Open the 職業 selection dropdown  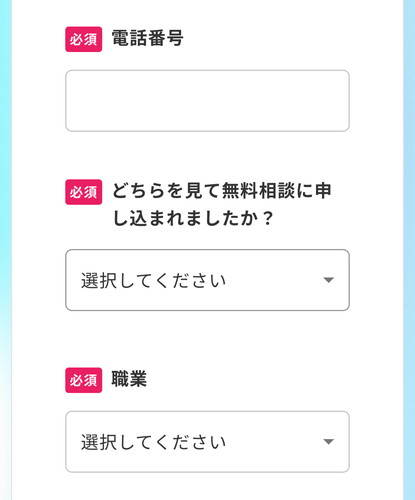click(207, 442)
